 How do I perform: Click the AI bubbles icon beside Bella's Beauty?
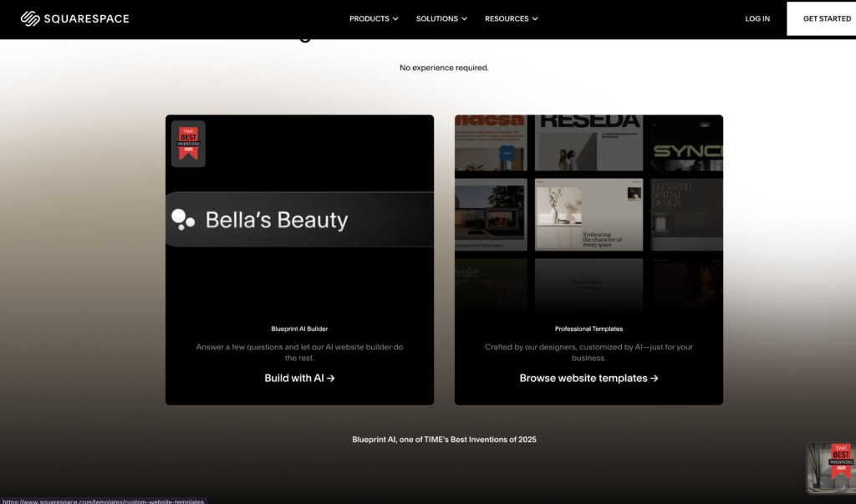(x=182, y=219)
